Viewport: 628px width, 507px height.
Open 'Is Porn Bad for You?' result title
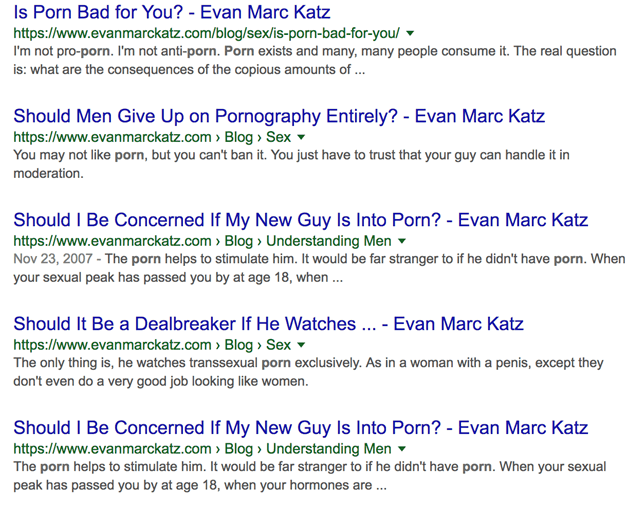click(172, 12)
